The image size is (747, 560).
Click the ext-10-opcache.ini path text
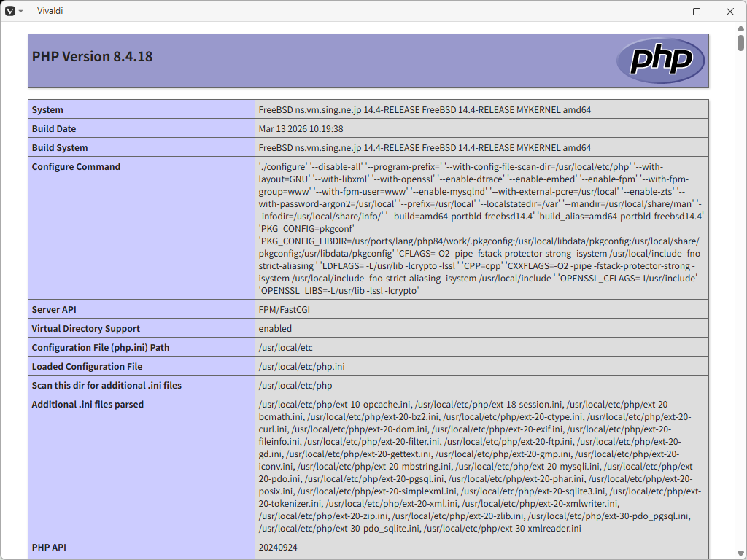(x=334, y=404)
